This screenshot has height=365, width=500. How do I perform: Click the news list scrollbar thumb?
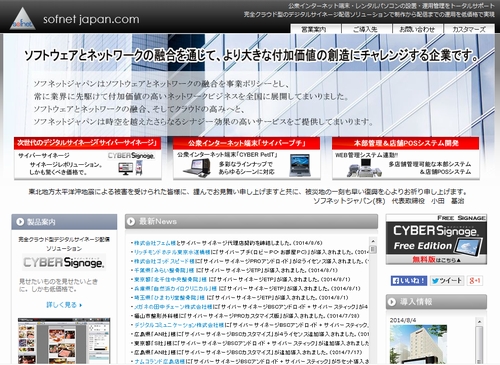[x=373, y=250]
